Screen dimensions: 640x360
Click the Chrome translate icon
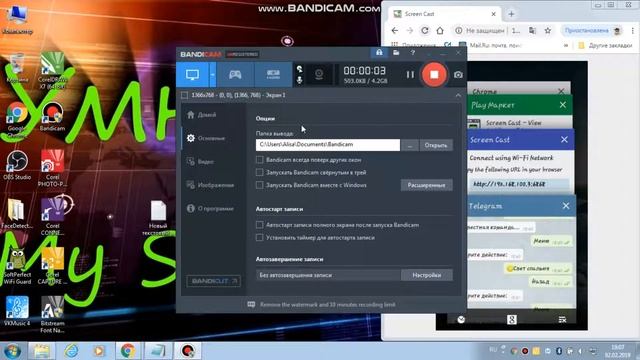(x=532, y=31)
